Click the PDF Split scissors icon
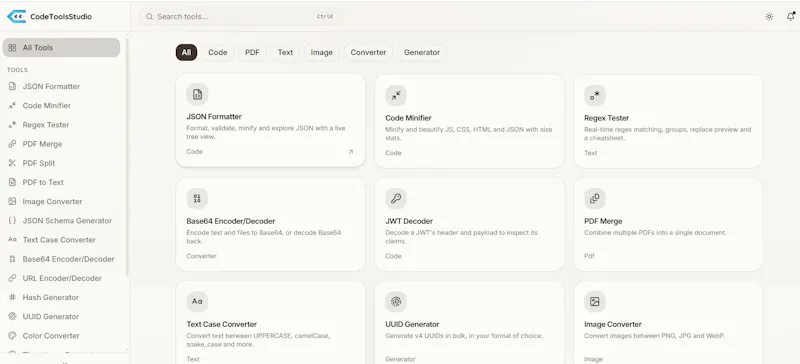This screenshot has width=800, height=364. point(12,163)
